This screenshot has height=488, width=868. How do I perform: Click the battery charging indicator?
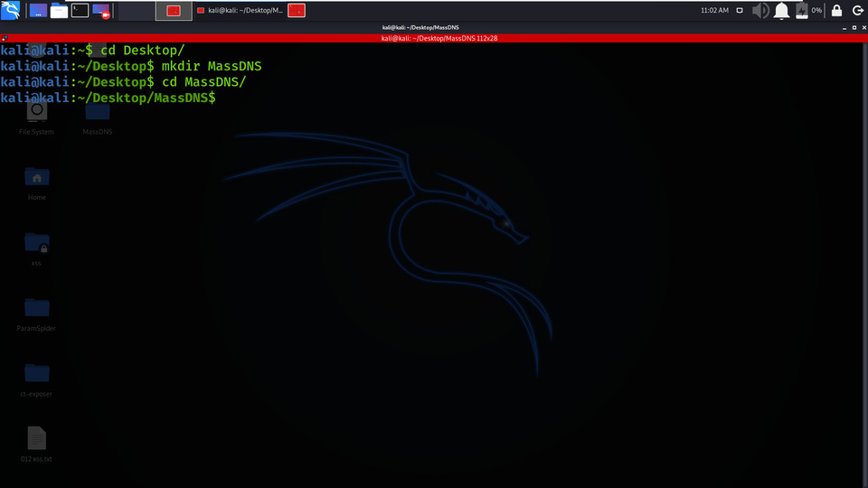[802, 11]
